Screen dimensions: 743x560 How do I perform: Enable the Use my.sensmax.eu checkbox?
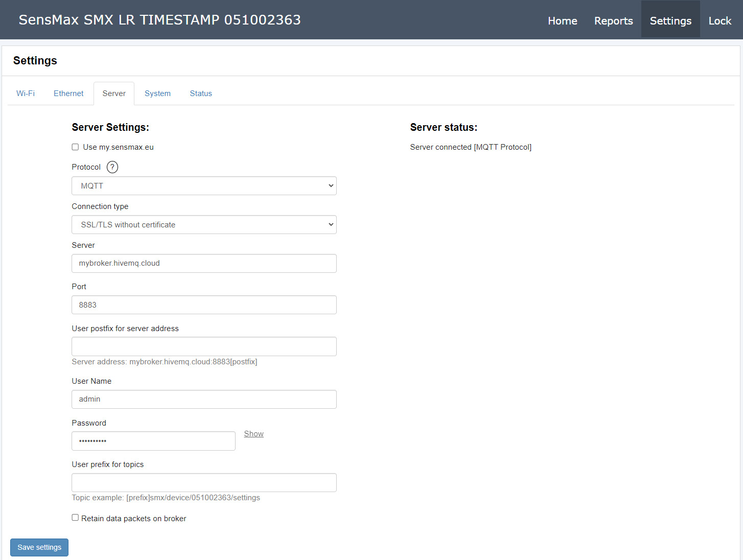(x=75, y=147)
